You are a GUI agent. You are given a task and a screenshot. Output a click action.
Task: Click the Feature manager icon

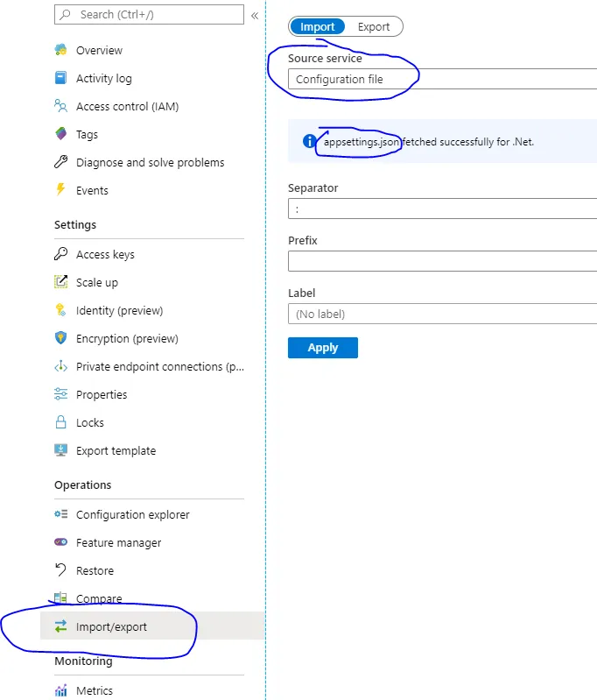[x=60, y=542]
